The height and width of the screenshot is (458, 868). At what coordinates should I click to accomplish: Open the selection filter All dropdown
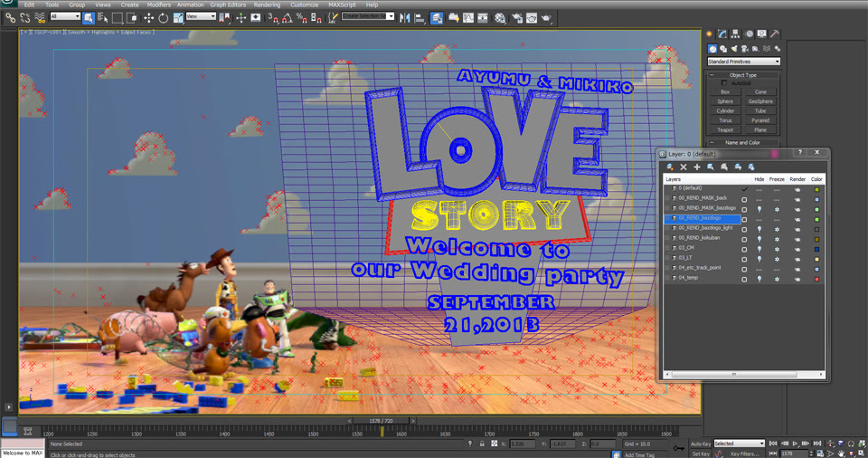(65, 16)
